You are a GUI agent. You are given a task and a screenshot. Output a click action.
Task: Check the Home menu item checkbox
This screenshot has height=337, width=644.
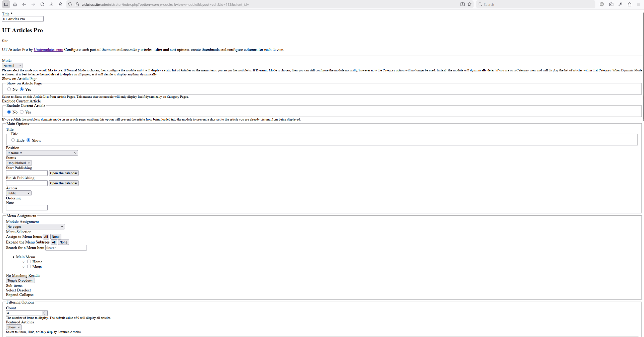29,262
